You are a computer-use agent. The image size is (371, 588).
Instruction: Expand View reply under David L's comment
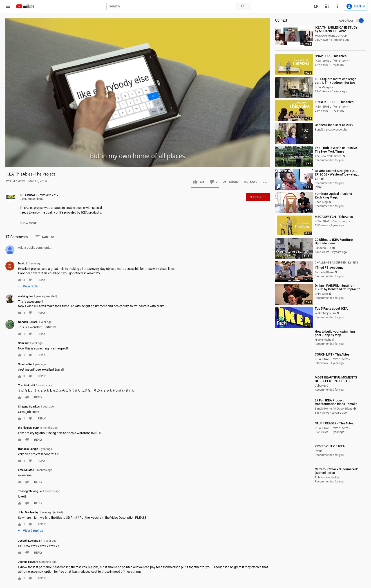point(28,286)
